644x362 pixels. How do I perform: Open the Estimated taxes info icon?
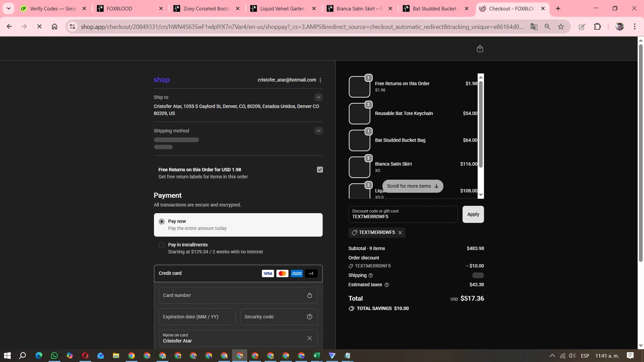click(x=386, y=285)
